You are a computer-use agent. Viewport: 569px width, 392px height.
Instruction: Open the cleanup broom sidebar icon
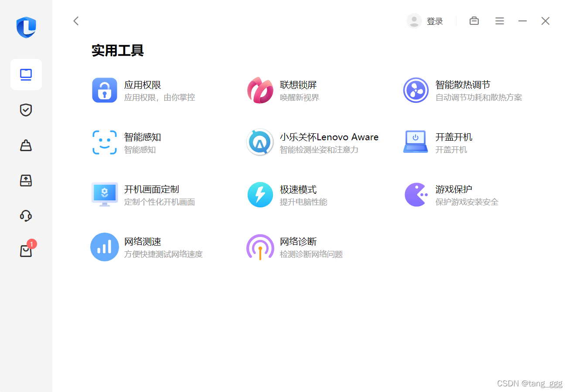26,145
